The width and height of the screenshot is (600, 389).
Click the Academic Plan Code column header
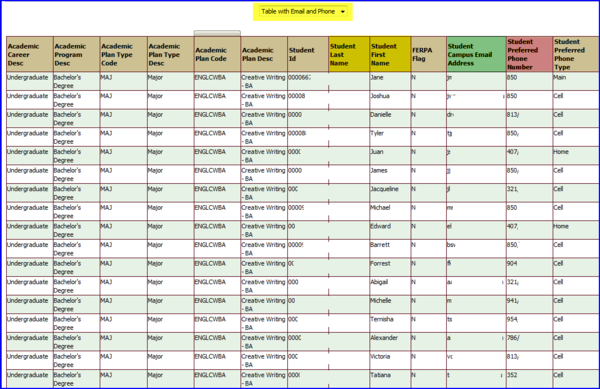point(217,54)
